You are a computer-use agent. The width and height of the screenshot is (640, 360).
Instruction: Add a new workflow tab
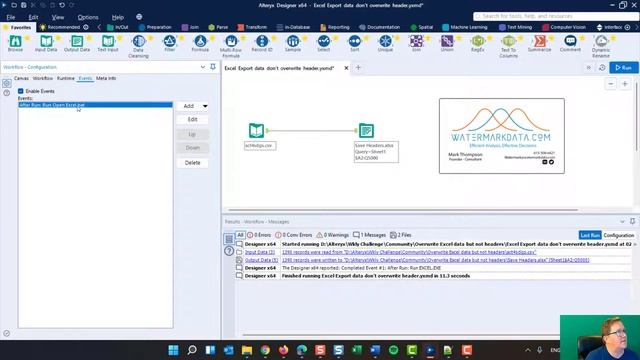point(358,68)
